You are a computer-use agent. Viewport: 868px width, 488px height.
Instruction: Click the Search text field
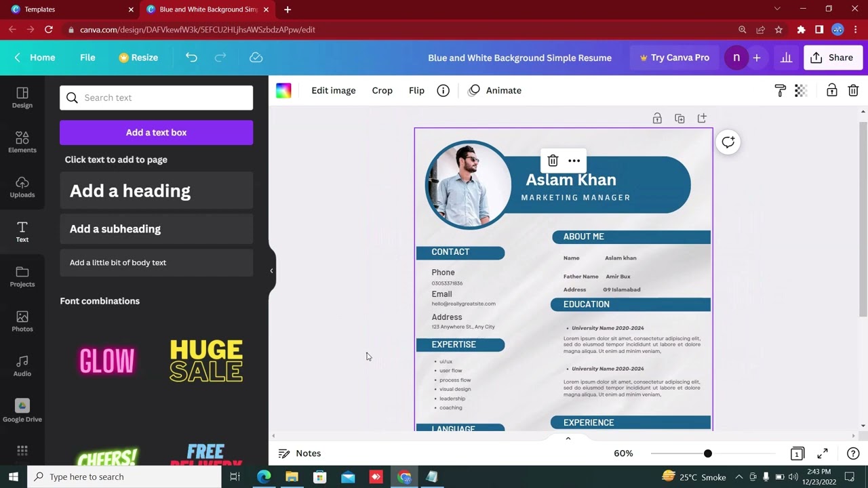(x=156, y=98)
